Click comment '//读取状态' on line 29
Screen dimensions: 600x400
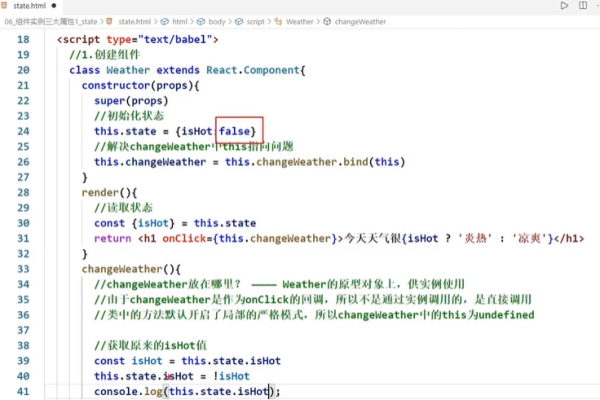[123, 208]
